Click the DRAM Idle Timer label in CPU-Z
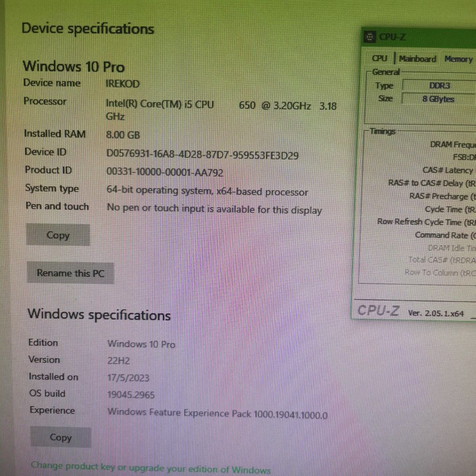The width and height of the screenshot is (476, 476). (452, 248)
